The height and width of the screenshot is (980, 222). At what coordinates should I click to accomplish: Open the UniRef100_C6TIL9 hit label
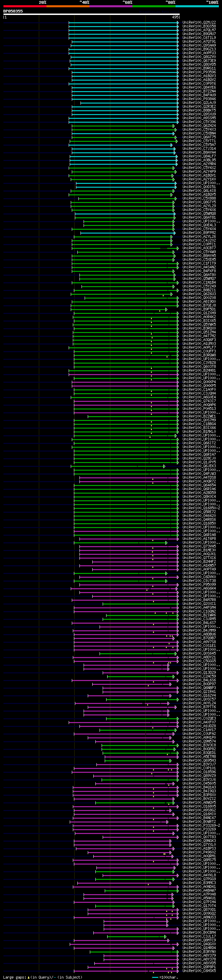[199, 38]
